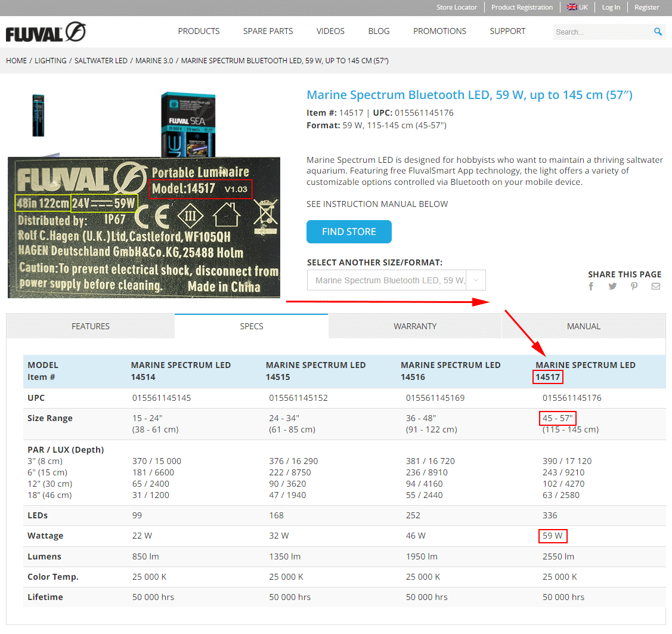Click the Log In link
Screen dimensions: 672x634
(x=611, y=7)
